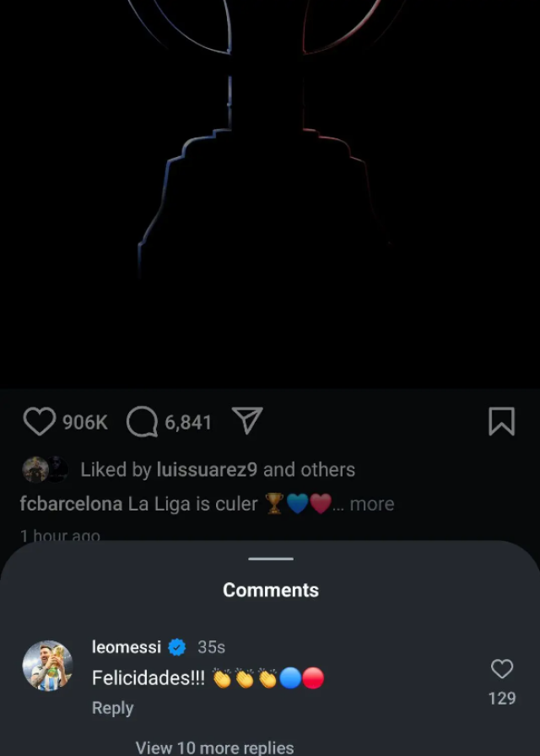
Task: Like the post with the heart icon
Action: tap(40, 422)
